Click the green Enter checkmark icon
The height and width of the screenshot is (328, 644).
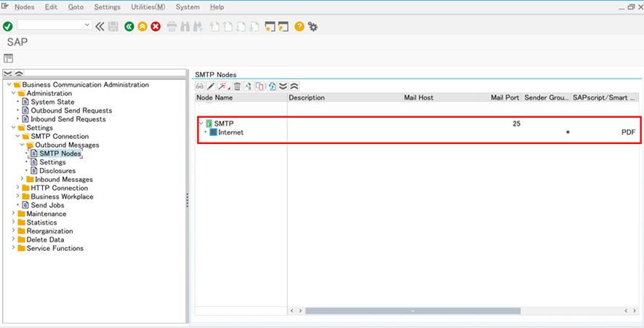(7, 26)
